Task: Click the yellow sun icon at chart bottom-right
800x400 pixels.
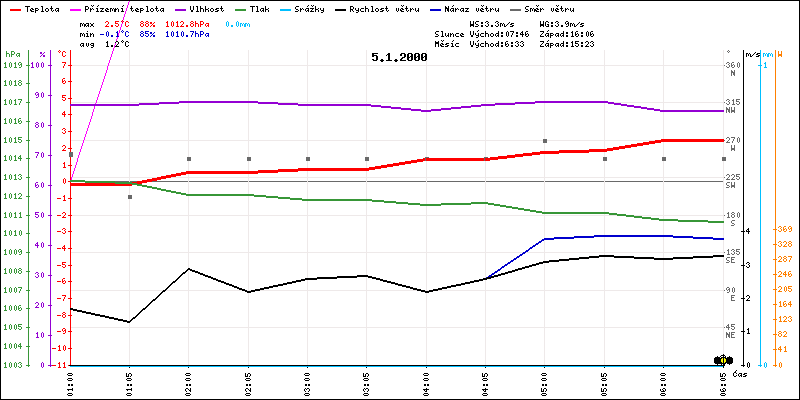Action: coord(723,359)
